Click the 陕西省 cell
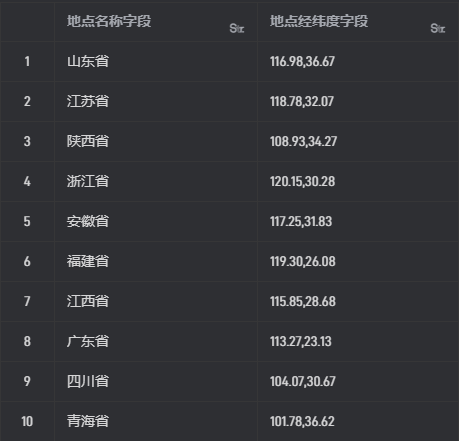The width and height of the screenshot is (459, 441). pos(156,141)
